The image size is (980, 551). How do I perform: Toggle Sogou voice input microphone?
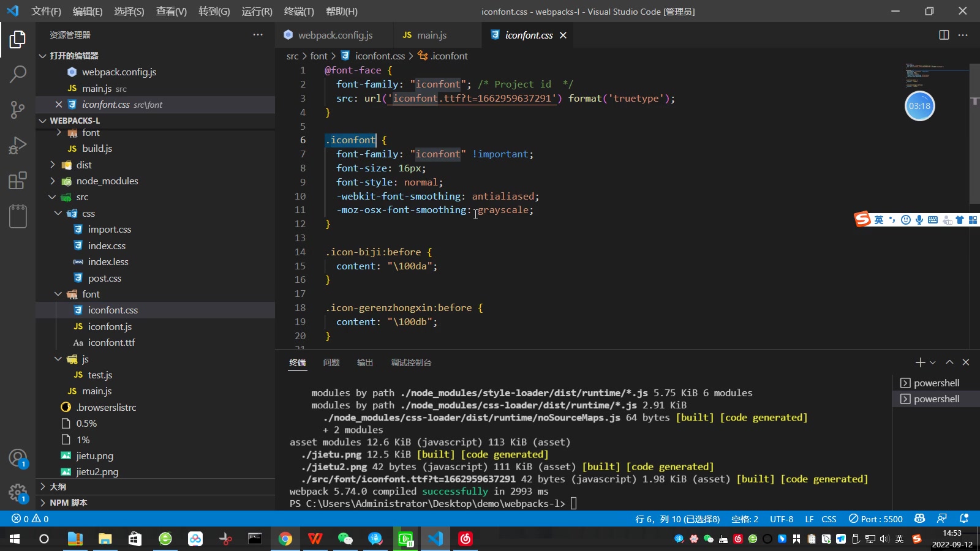pyautogui.click(x=919, y=220)
